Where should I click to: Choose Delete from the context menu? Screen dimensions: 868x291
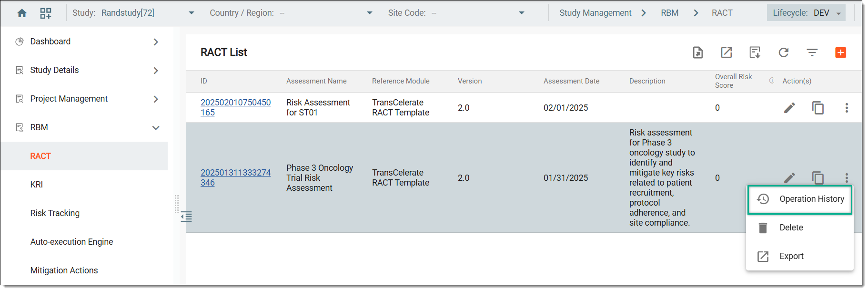(800, 228)
